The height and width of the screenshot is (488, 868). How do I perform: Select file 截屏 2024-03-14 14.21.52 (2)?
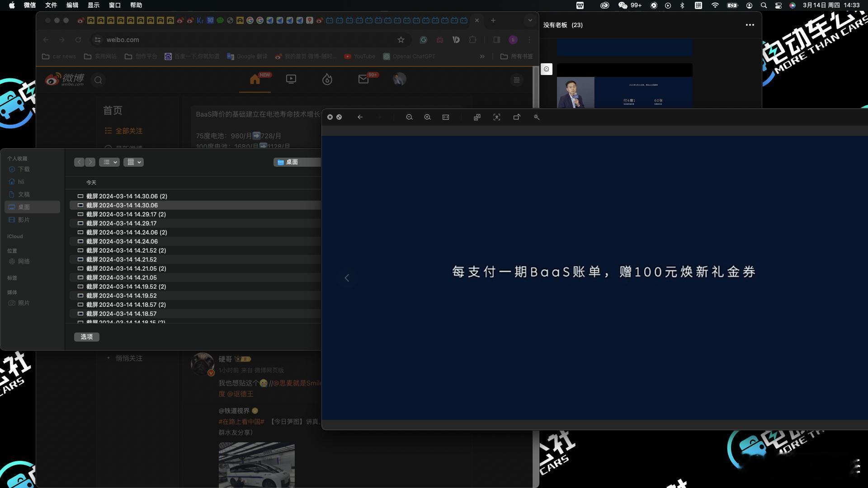coord(195,250)
